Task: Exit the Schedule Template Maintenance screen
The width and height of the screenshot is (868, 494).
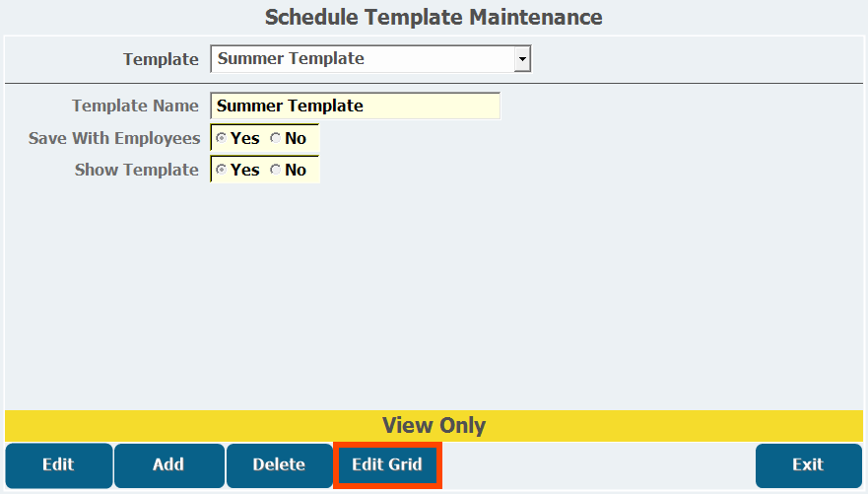Action: pyautogui.click(x=808, y=465)
